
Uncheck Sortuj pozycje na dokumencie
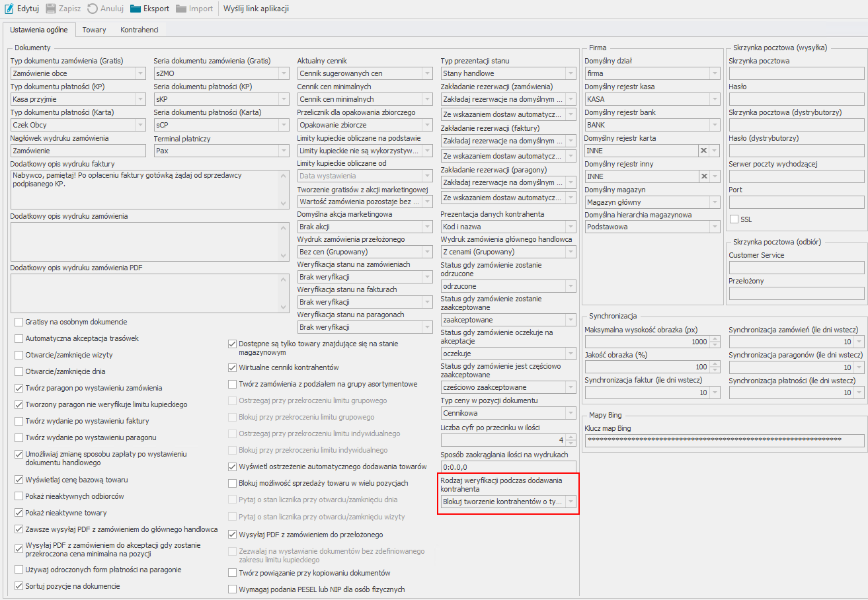pyautogui.click(x=19, y=585)
